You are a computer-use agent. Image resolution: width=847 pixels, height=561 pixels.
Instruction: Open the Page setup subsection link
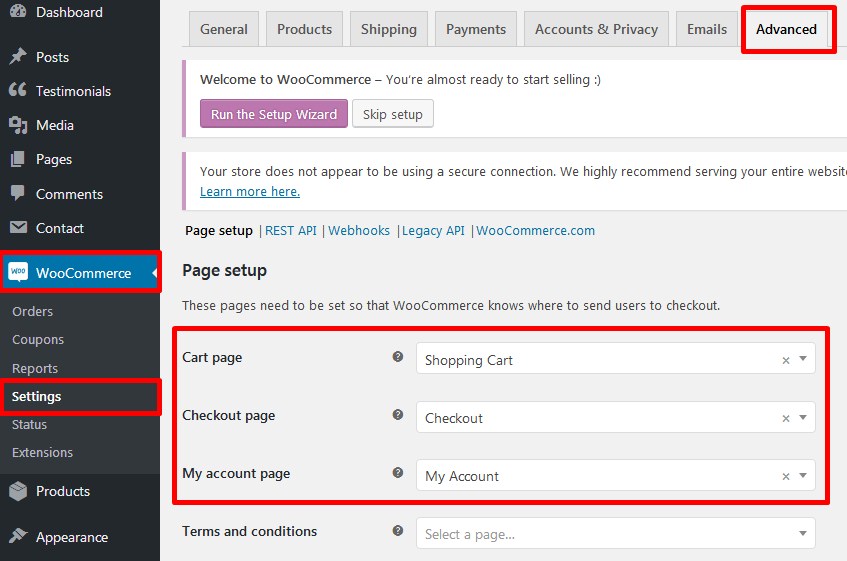coord(219,231)
